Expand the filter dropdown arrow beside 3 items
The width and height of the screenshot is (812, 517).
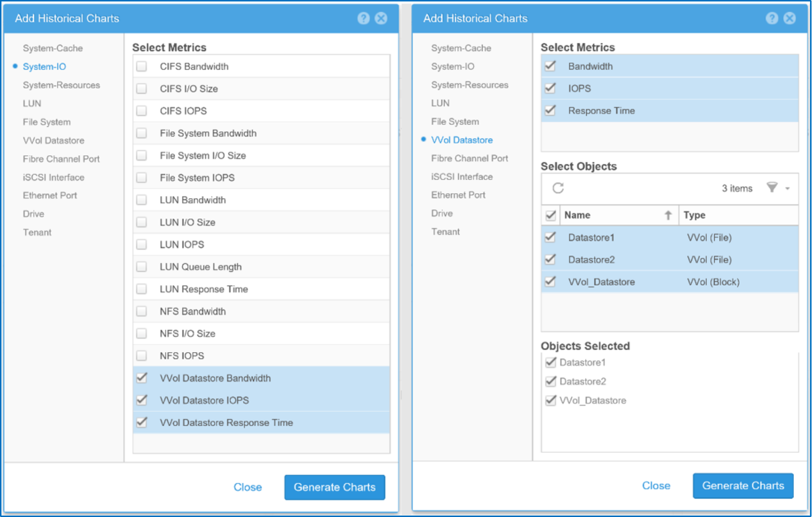(787, 189)
